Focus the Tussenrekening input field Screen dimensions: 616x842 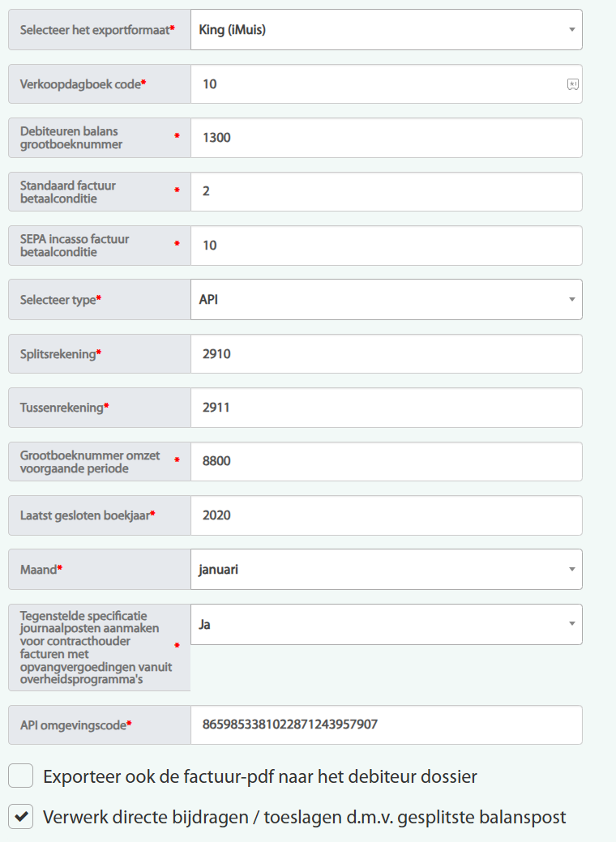coord(386,408)
